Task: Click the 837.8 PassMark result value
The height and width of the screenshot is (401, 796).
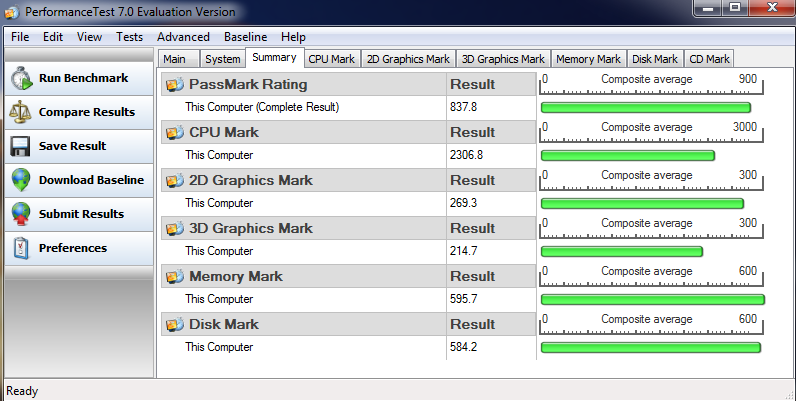Action: pos(463,107)
